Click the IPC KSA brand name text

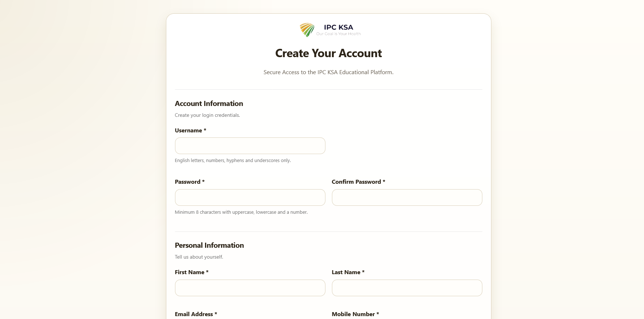pyautogui.click(x=338, y=27)
